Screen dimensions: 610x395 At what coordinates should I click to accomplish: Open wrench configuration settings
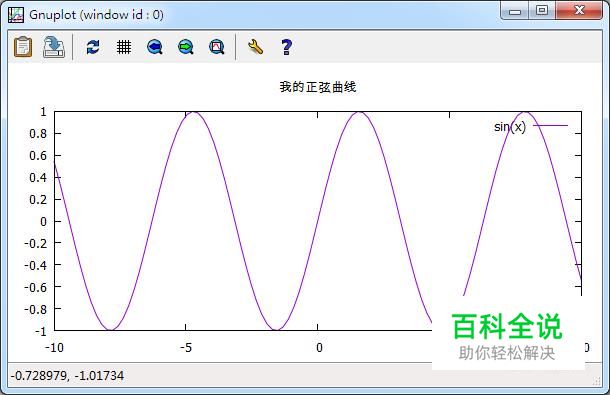tap(255, 47)
